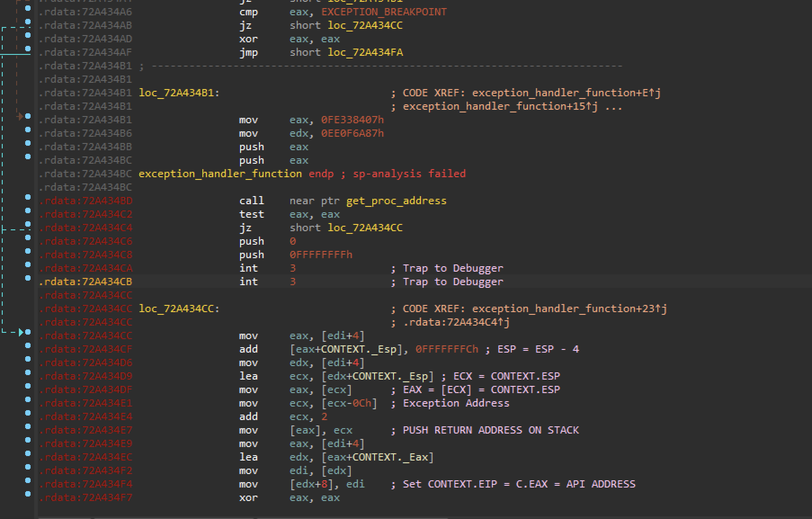Open xref exception_handler_function+E↑j
This screenshot has height=519, width=812.
pos(567,93)
